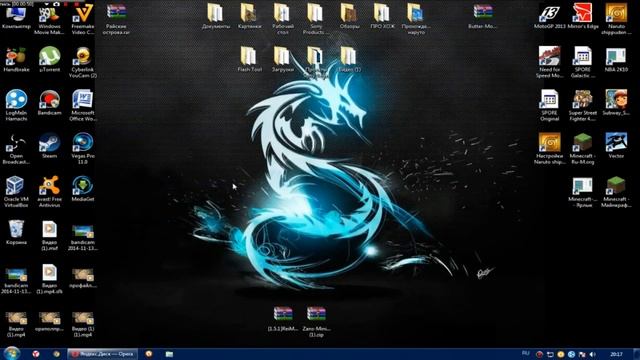Launch Vegas Pro 11.0 shortcut
The height and width of the screenshot is (360, 640).
(83, 149)
